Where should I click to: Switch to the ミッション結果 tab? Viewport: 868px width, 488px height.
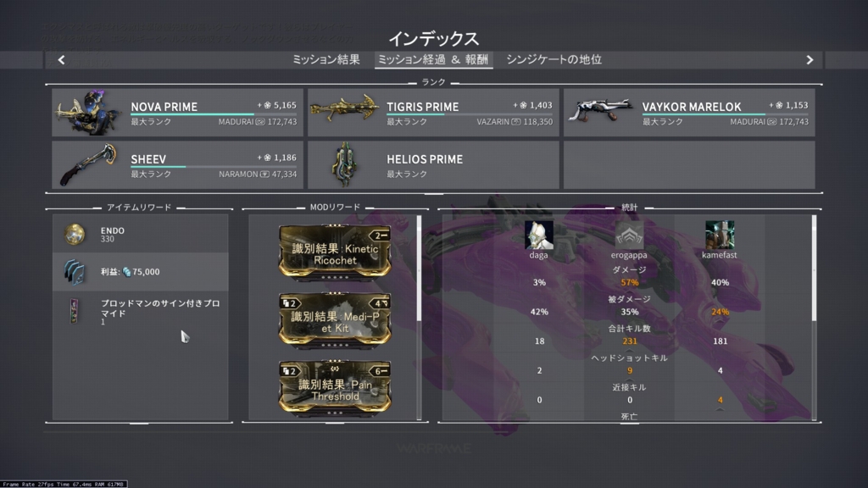coord(326,60)
